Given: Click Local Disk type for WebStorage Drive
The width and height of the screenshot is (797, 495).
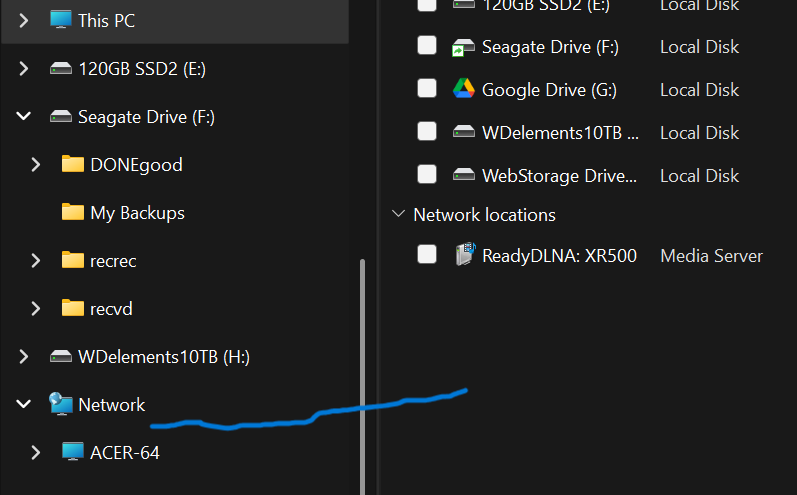Looking at the screenshot, I should tap(699, 176).
